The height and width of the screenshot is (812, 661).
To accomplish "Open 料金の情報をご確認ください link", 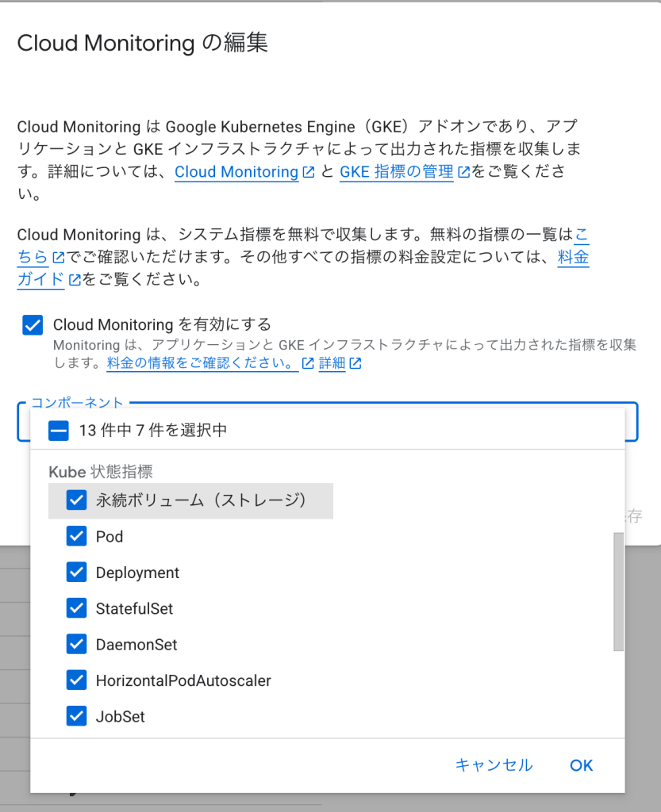I will 202,363.
